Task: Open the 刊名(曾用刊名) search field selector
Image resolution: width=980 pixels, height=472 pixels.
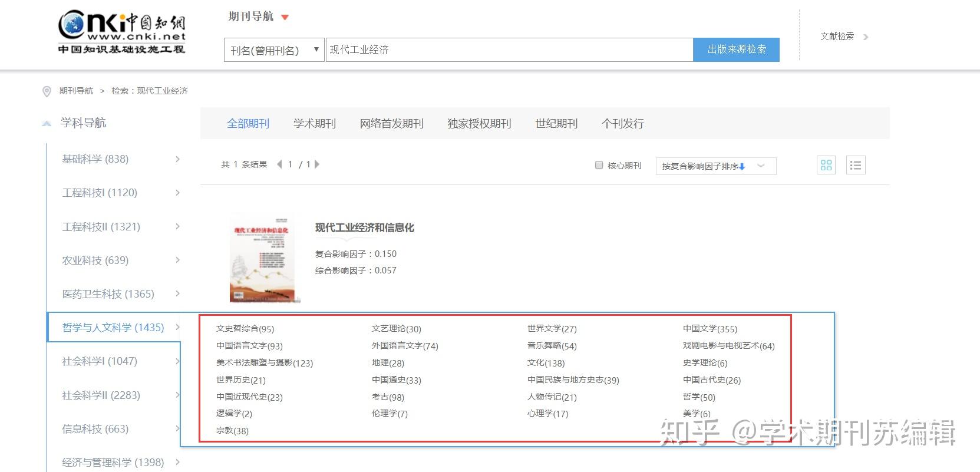Action: [x=274, y=50]
